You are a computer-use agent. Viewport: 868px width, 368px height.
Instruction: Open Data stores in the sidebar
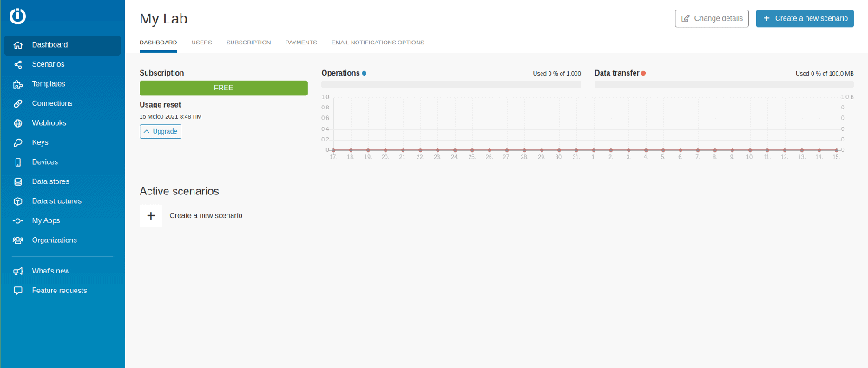coord(62,181)
